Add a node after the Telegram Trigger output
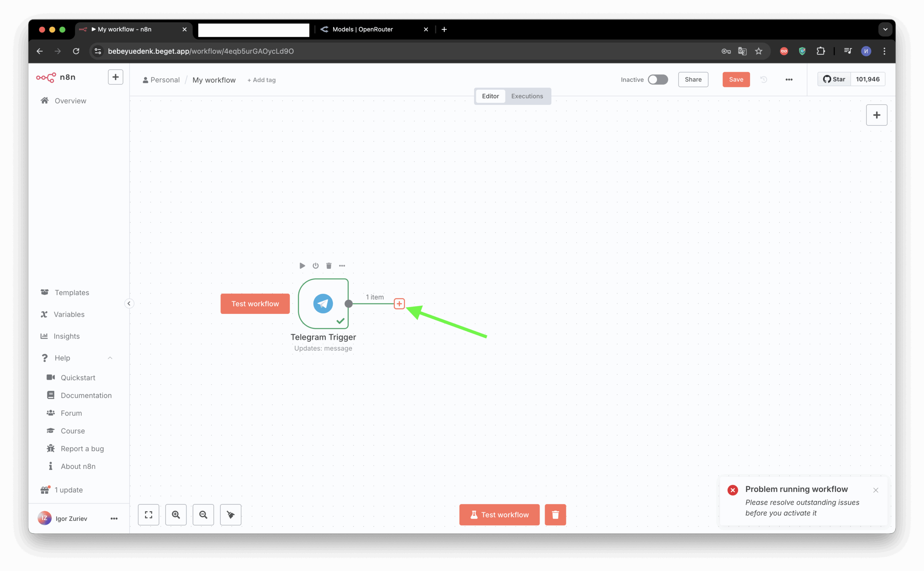Screen dimensions: 924x571 click(399, 304)
